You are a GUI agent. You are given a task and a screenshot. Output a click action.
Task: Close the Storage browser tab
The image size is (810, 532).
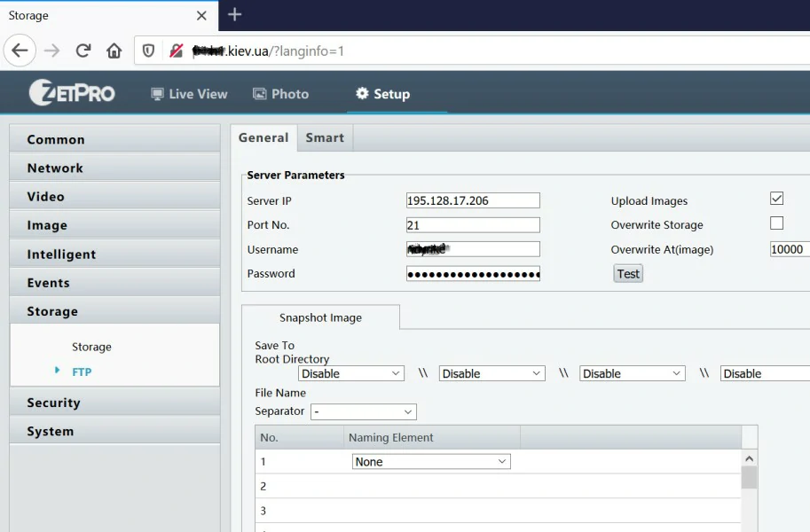point(201,16)
